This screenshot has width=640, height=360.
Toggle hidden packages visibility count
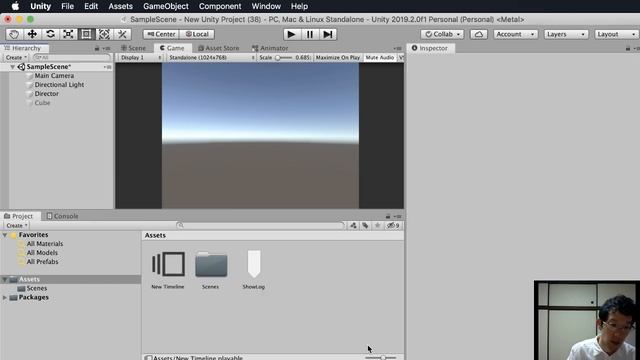click(393, 225)
